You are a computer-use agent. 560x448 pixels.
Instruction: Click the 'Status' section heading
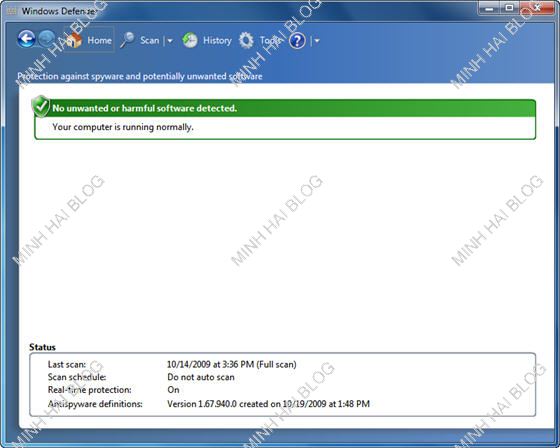click(x=42, y=347)
